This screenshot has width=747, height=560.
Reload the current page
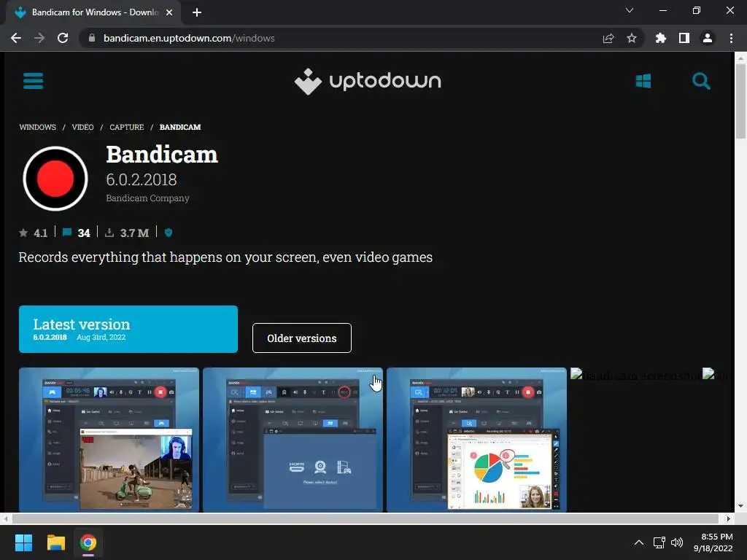tap(63, 38)
